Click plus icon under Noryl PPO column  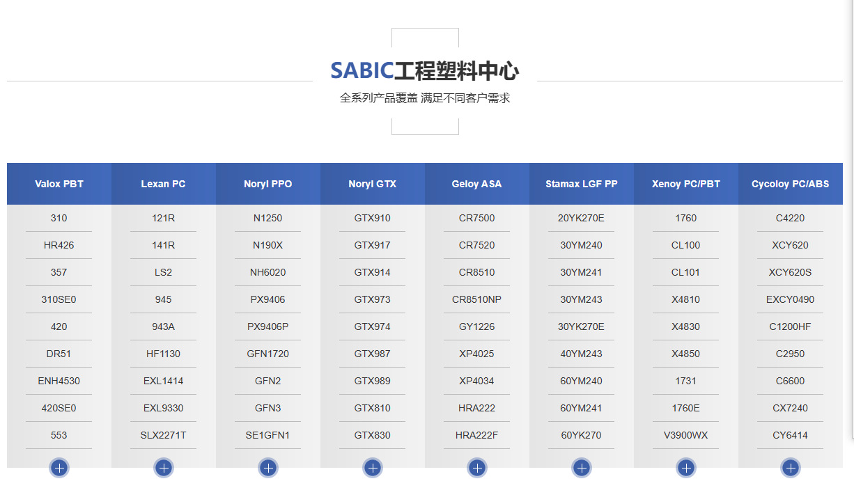pos(268,468)
